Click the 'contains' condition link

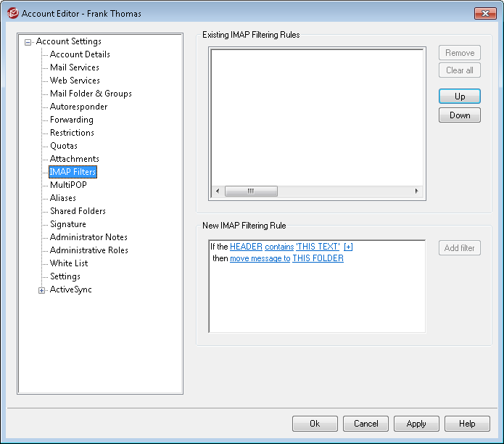point(279,247)
